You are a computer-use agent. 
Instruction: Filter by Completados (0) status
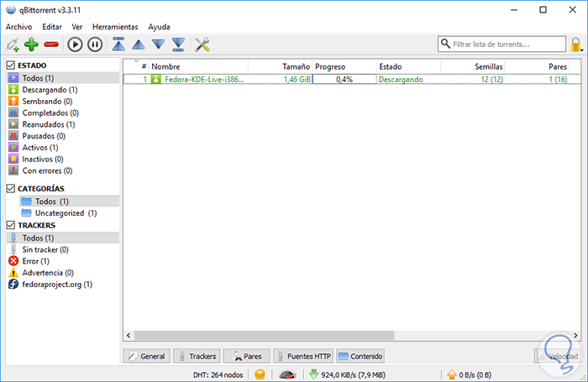pyautogui.click(x=63, y=113)
